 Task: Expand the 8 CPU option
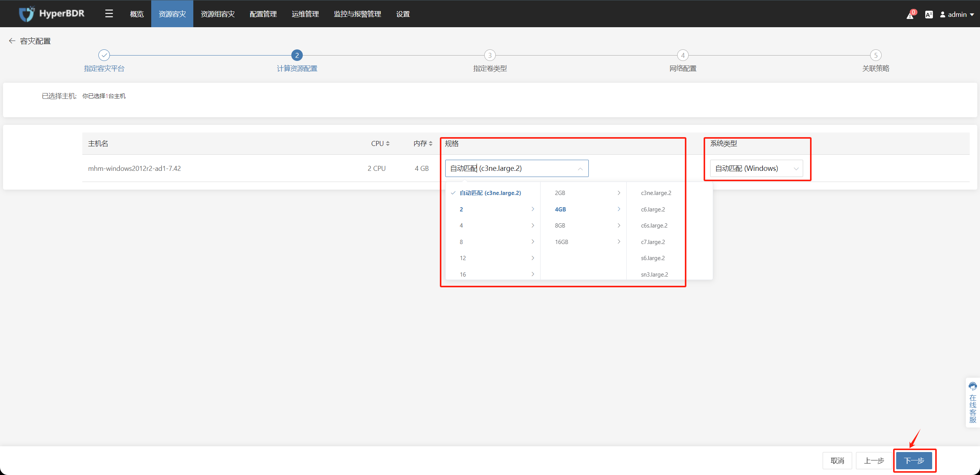[x=493, y=242]
